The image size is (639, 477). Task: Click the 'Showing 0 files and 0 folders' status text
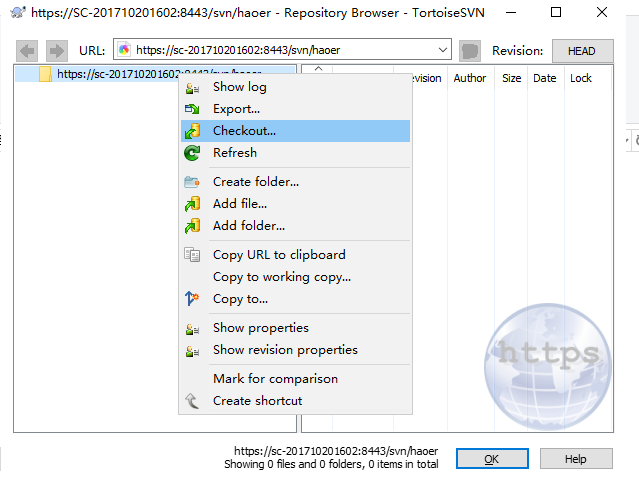click(x=331, y=464)
